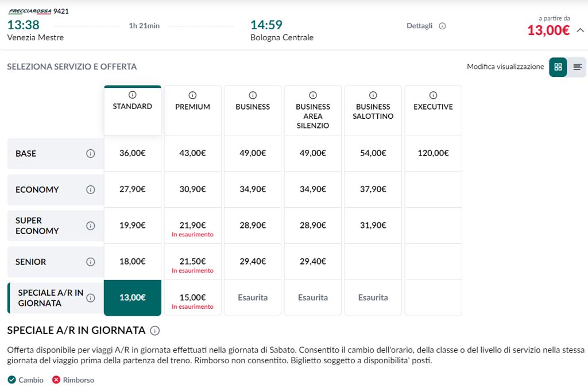This screenshot has height=392, width=588.
Task: Open info icon beside Dettagli
Action: coord(442,26)
